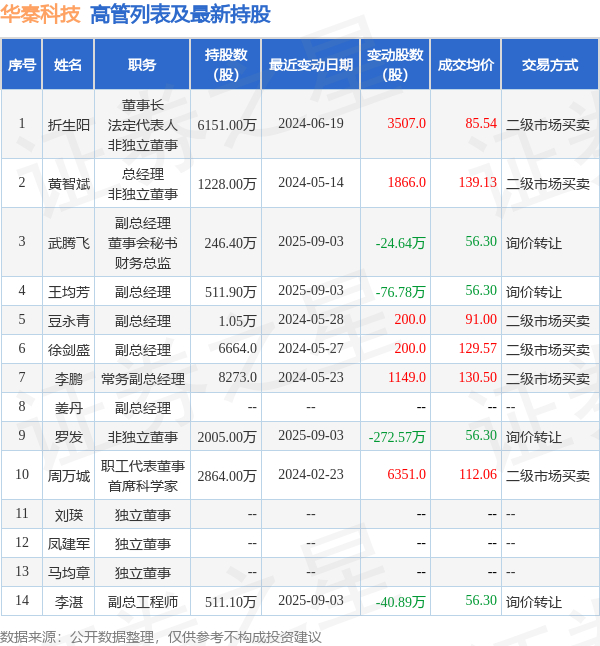The image size is (600, 646).
Task: Select the name 刘瑛
Action: click(x=69, y=515)
